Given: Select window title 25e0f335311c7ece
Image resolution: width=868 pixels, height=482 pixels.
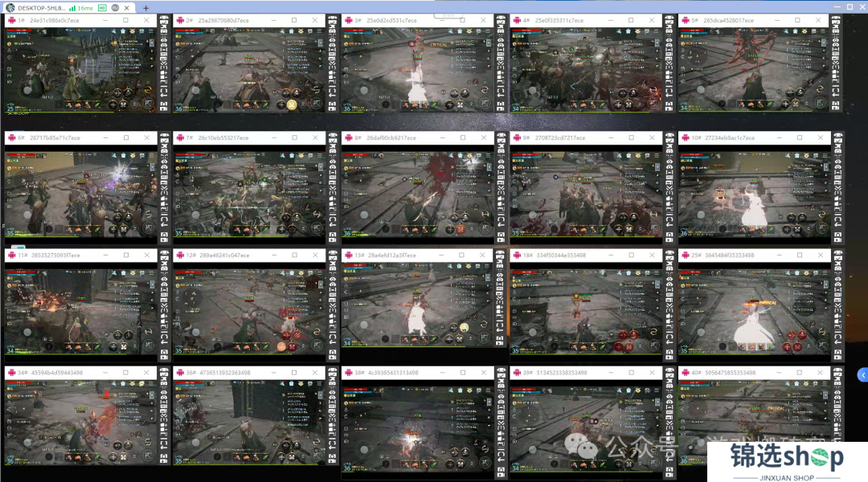Looking at the screenshot, I should (559, 20).
